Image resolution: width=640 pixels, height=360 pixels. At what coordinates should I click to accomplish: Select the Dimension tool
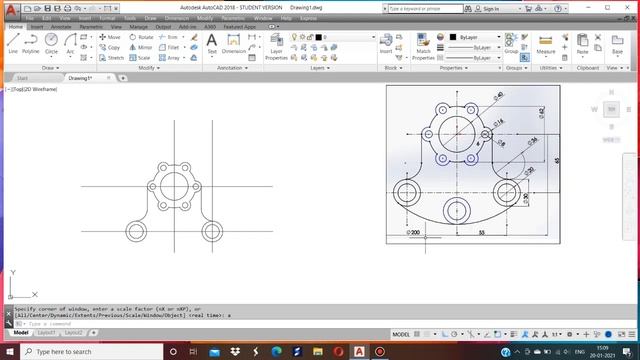coord(233,43)
